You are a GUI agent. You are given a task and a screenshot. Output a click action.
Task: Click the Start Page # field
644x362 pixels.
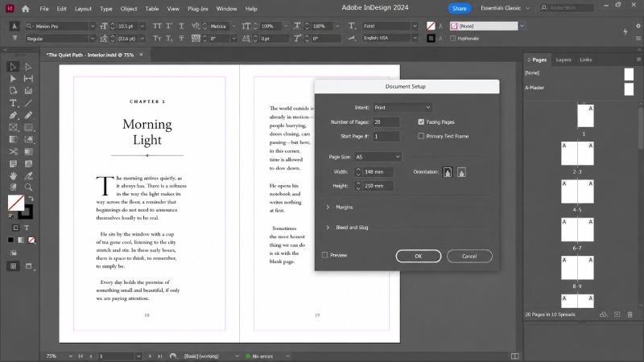pyautogui.click(x=386, y=136)
